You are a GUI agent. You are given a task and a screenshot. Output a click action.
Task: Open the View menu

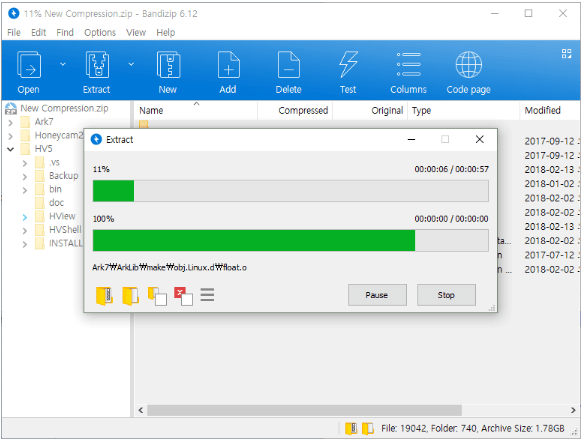click(x=136, y=33)
